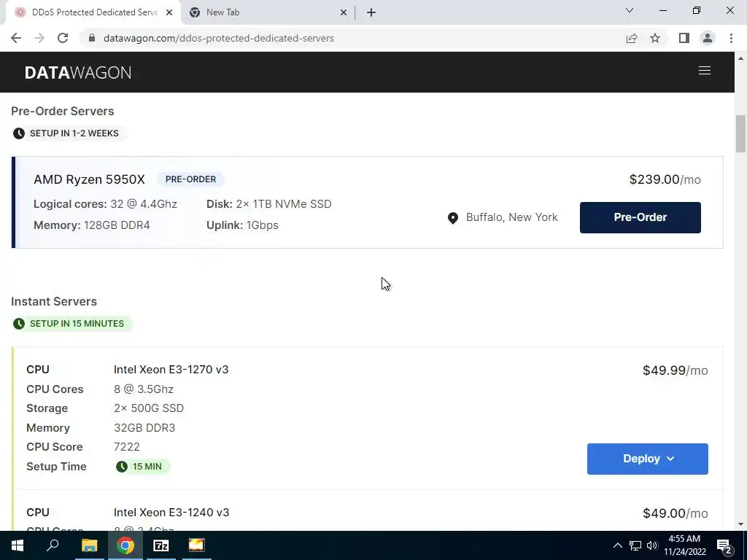Open a new browser tab

[x=371, y=12]
